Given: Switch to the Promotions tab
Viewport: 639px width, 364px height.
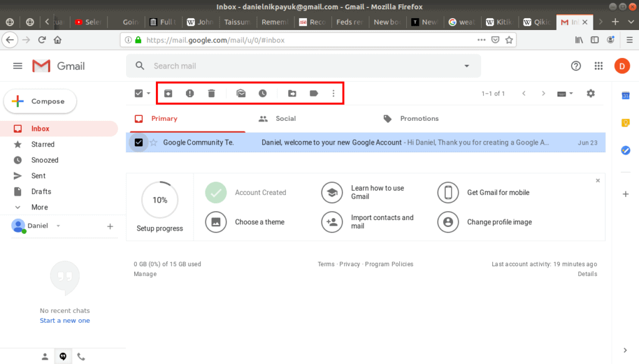Looking at the screenshot, I should [x=419, y=118].
